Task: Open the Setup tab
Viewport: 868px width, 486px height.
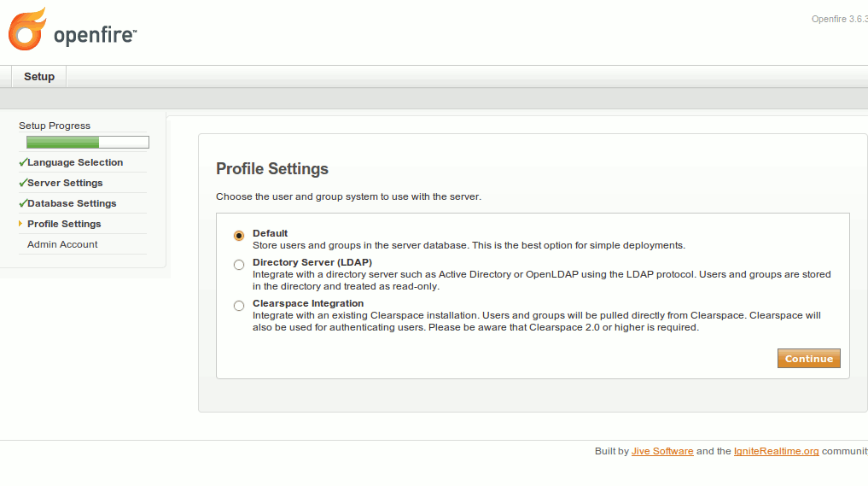Action: pos(39,77)
